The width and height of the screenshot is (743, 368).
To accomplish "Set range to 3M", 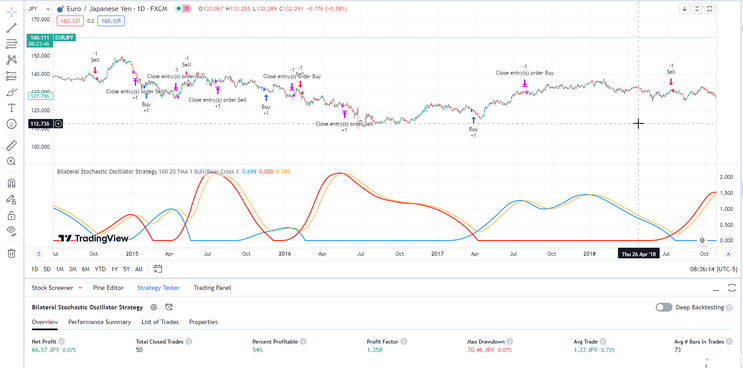I will [x=72, y=269].
